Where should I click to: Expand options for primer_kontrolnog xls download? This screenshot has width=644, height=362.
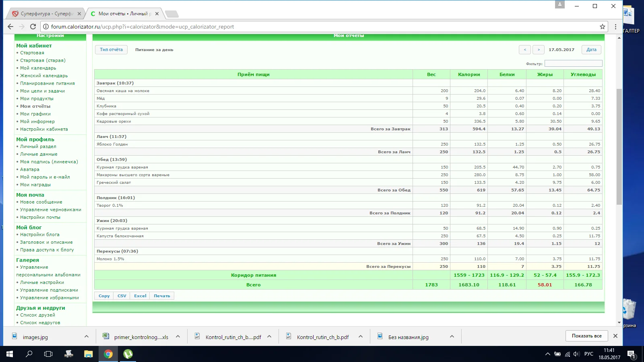point(178,336)
